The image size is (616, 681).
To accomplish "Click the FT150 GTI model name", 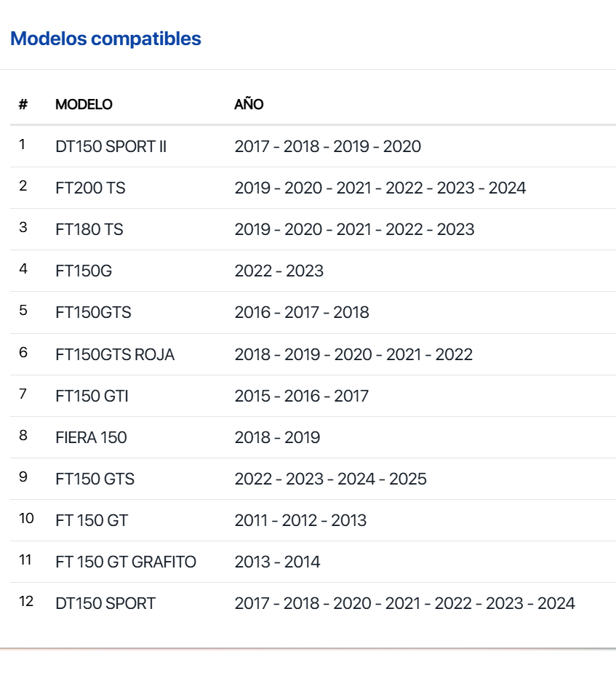I will (x=92, y=396).
